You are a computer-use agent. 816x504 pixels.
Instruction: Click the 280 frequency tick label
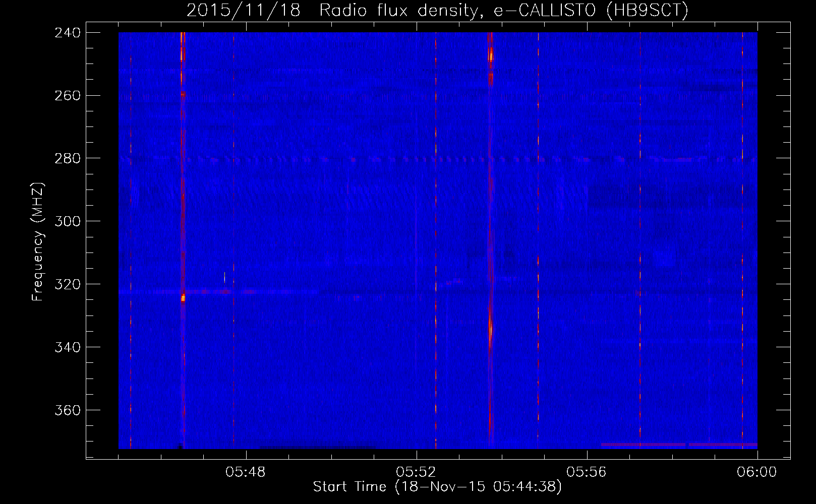68,159
